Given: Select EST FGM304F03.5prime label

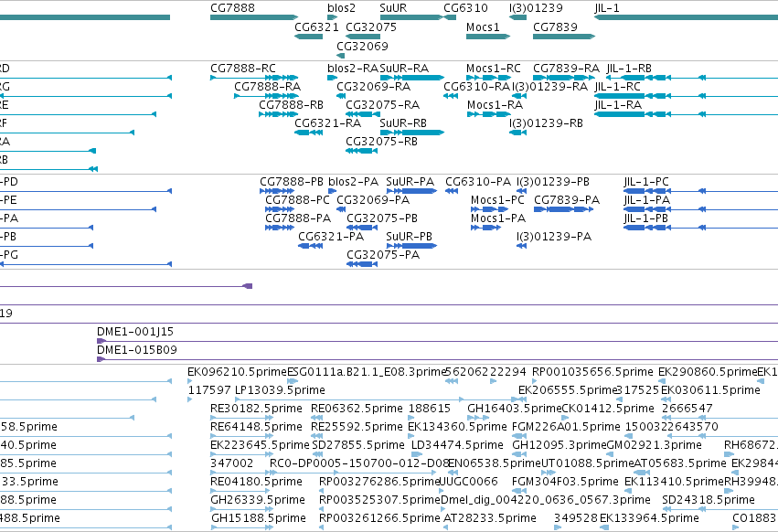Looking at the screenshot, I should [565, 482].
